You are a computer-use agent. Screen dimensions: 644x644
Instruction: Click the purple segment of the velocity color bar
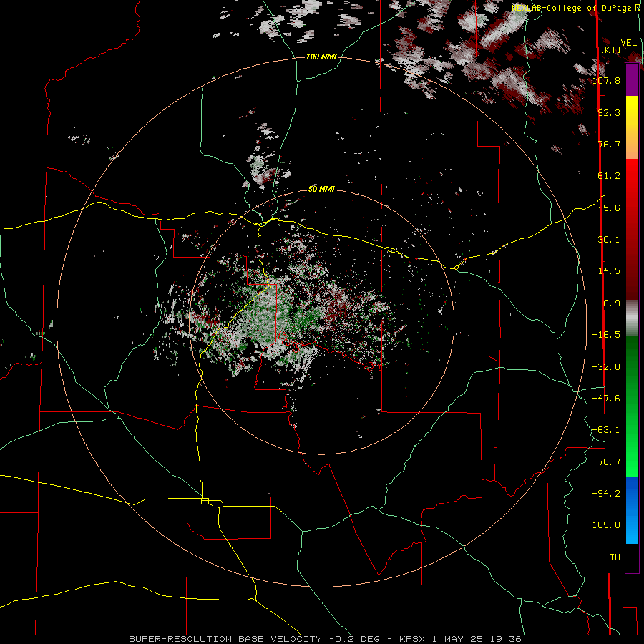pyautogui.click(x=632, y=79)
